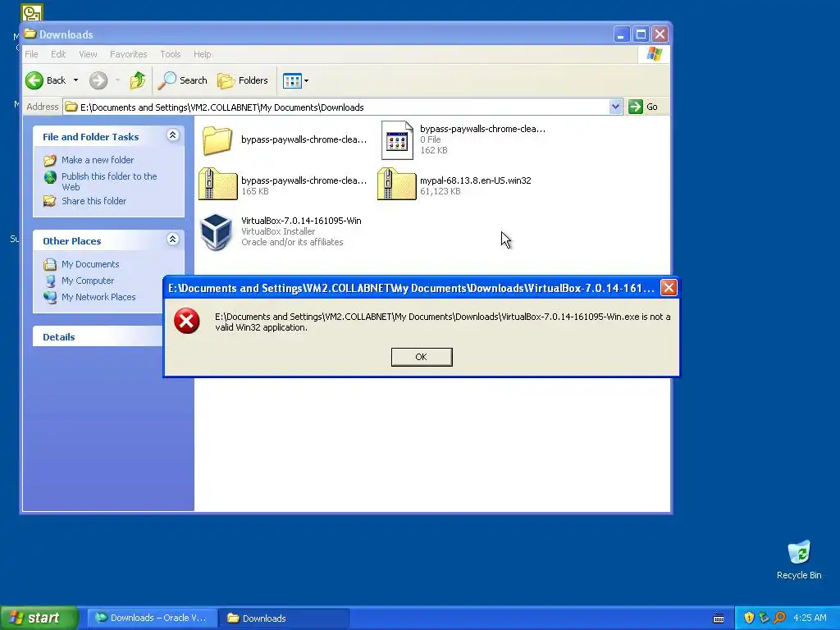
Task: Open My Computer from Other Places
Action: (x=87, y=281)
